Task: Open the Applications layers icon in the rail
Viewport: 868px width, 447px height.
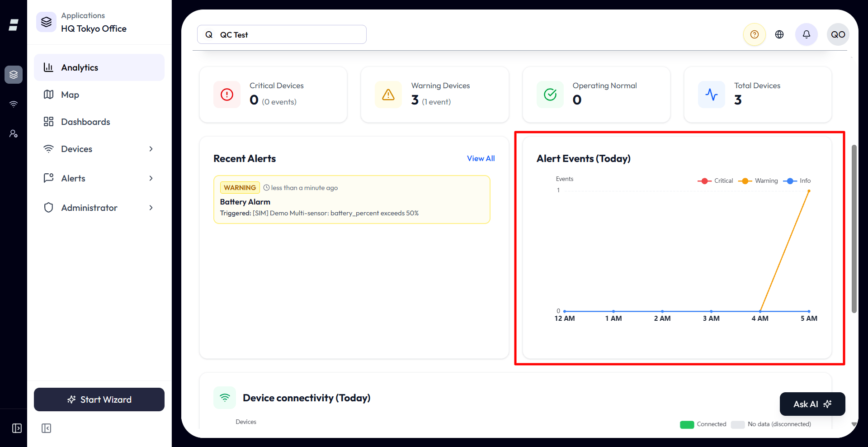Action: [14, 75]
